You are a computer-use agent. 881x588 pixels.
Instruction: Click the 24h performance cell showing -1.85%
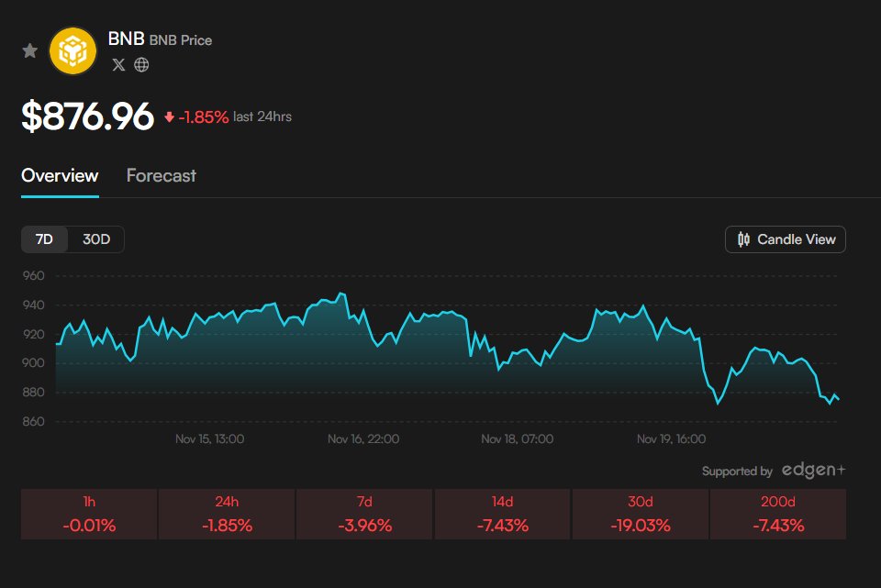pyautogui.click(x=226, y=514)
